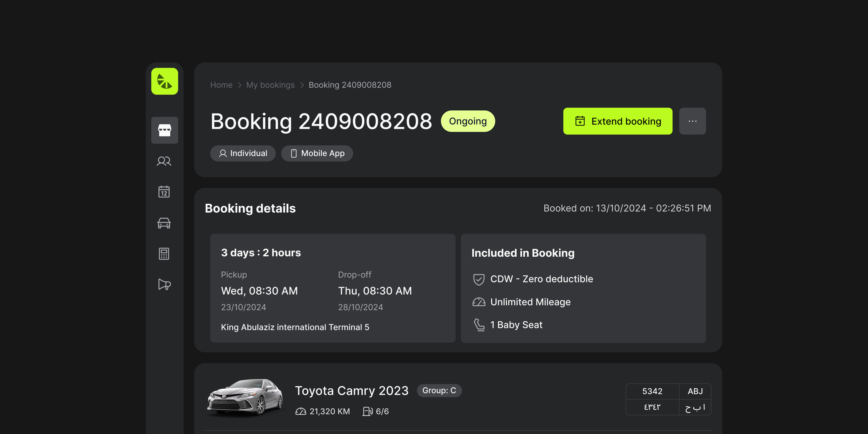Viewport: 868px width, 434px height.
Task: Open the calculator sidebar icon
Action: (164, 254)
